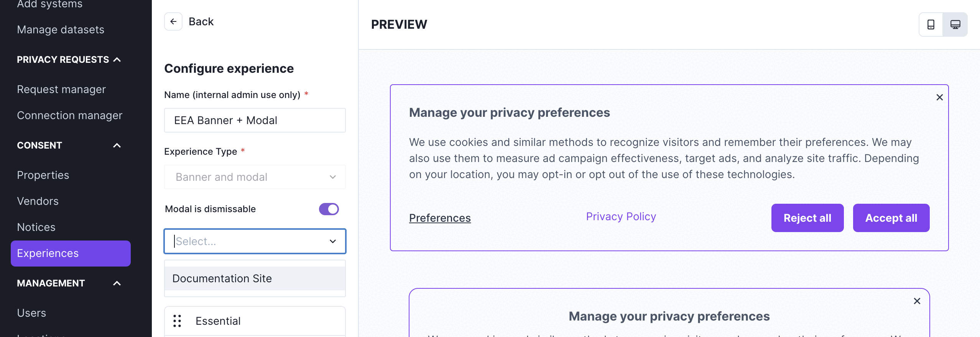Image resolution: width=980 pixels, height=337 pixels.
Task: Click the Reject all button
Action: point(807,218)
